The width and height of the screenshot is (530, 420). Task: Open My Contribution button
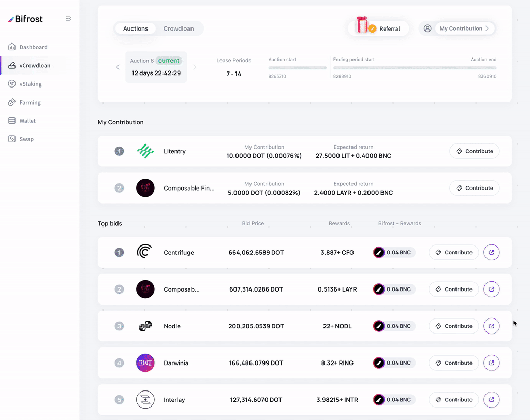click(464, 28)
